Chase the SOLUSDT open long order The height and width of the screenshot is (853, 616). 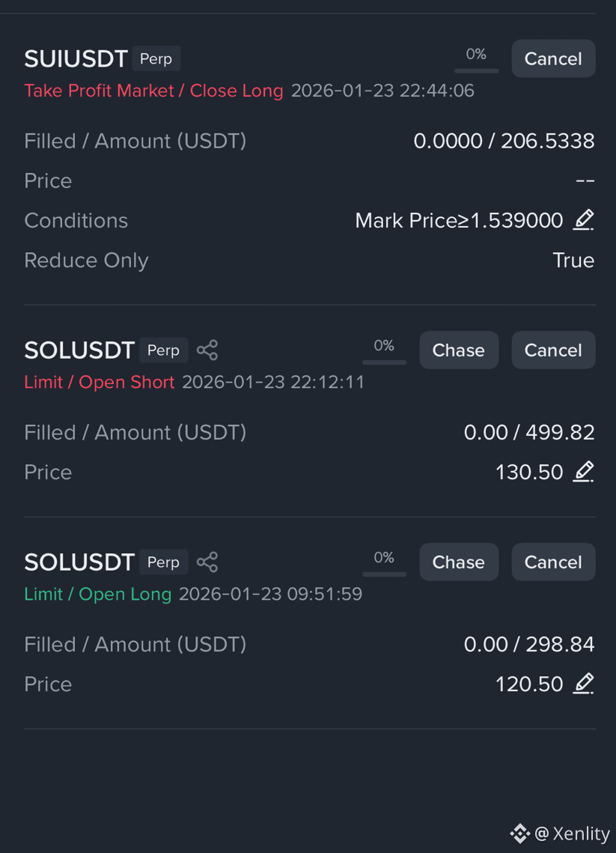tap(458, 562)
